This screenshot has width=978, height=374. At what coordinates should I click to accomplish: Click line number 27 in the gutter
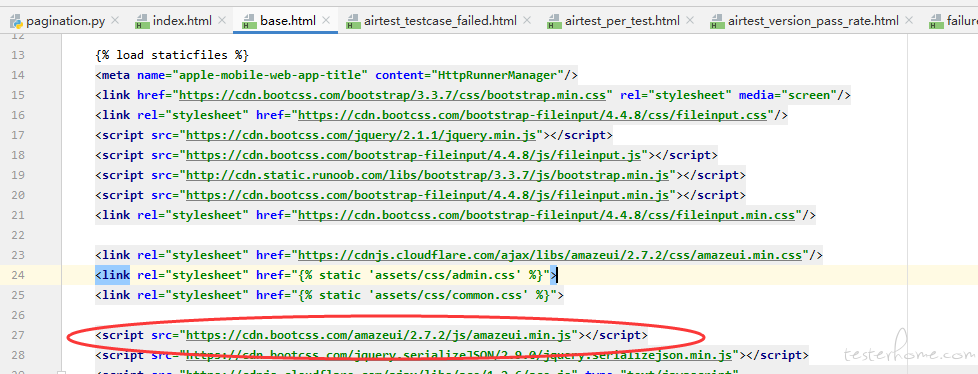pos(18,335)
